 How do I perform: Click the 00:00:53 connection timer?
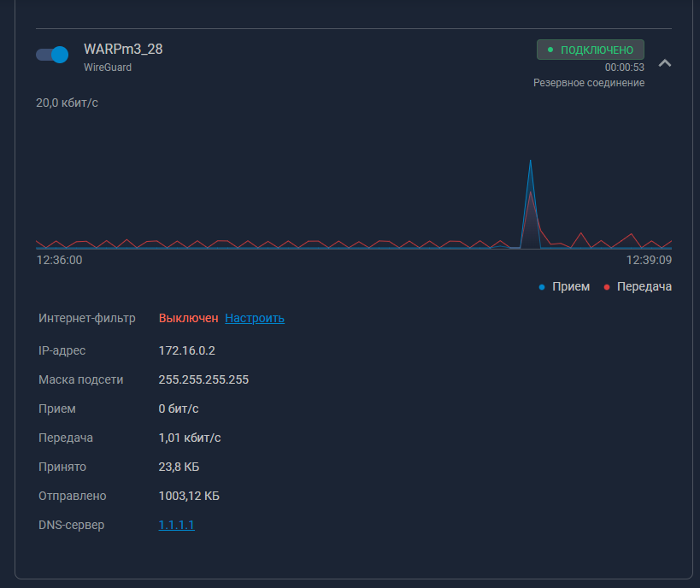click(624, 67)
